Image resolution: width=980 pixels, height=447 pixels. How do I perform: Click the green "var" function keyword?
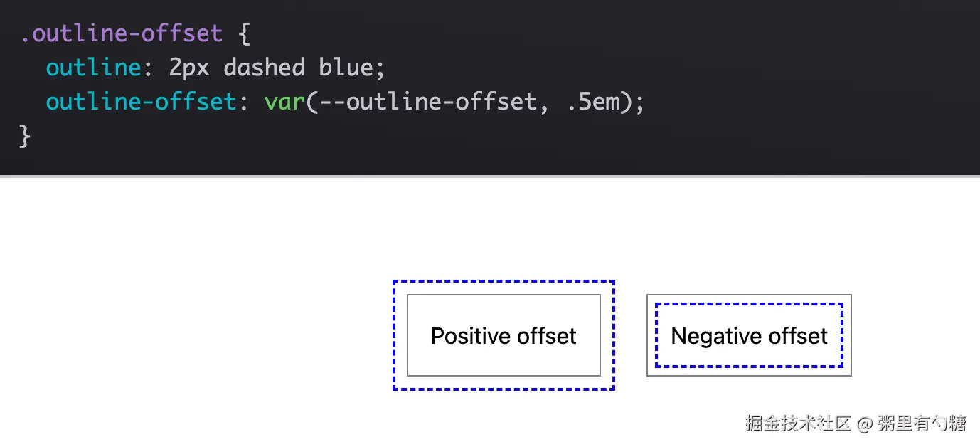[x=284, y=102]
